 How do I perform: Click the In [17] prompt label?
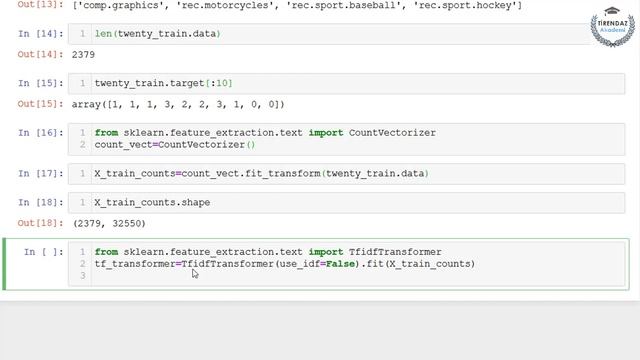41,174
